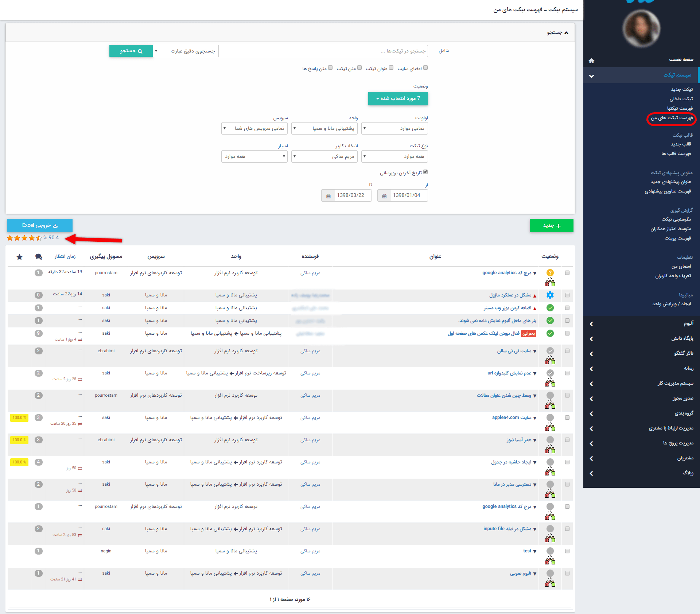
Task: Click the user profile avatar picture
Action: [641, 28]
